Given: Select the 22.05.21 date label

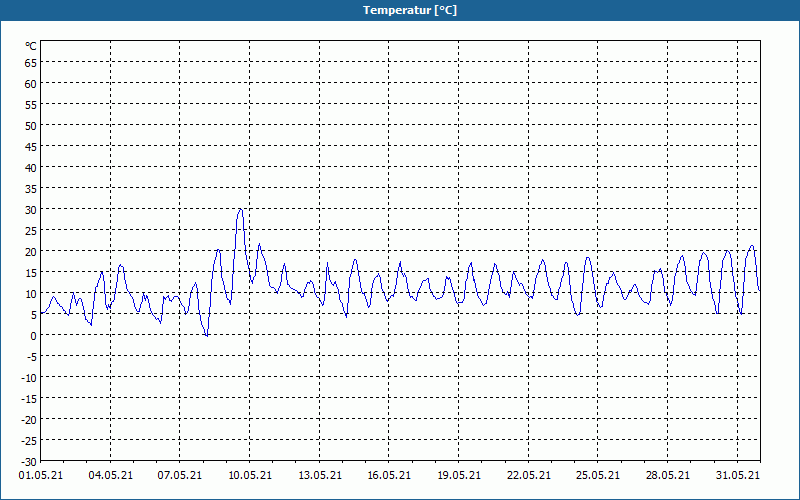Looking at the screenshot, I should pos(529,476).
